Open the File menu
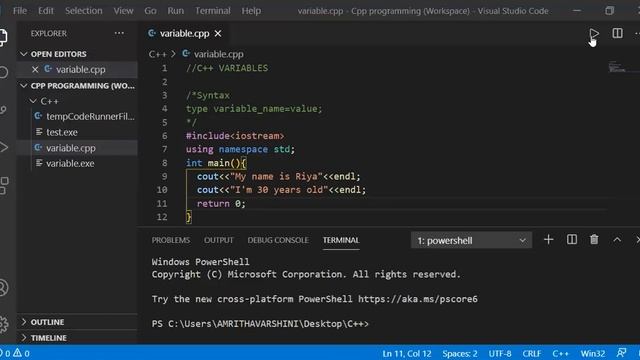 [x=20, y=11]
